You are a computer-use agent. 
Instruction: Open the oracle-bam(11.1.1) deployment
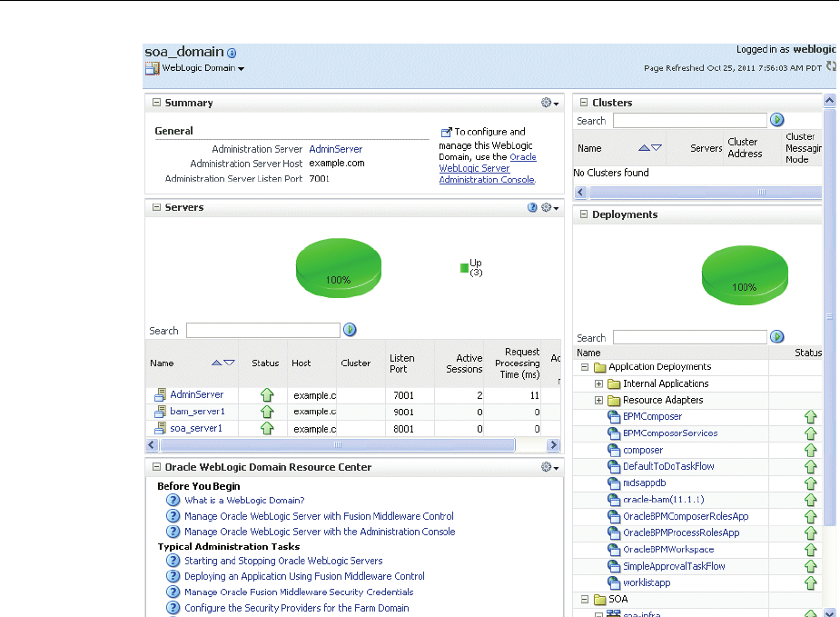pyautogui.click(x=663, y=500)
